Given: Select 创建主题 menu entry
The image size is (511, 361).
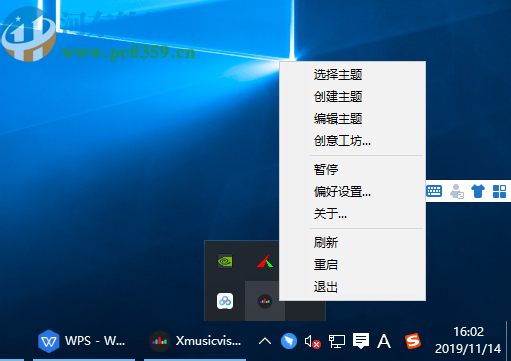Looking at the screenshot, I should pyautogui.click(x=352, y=97).
